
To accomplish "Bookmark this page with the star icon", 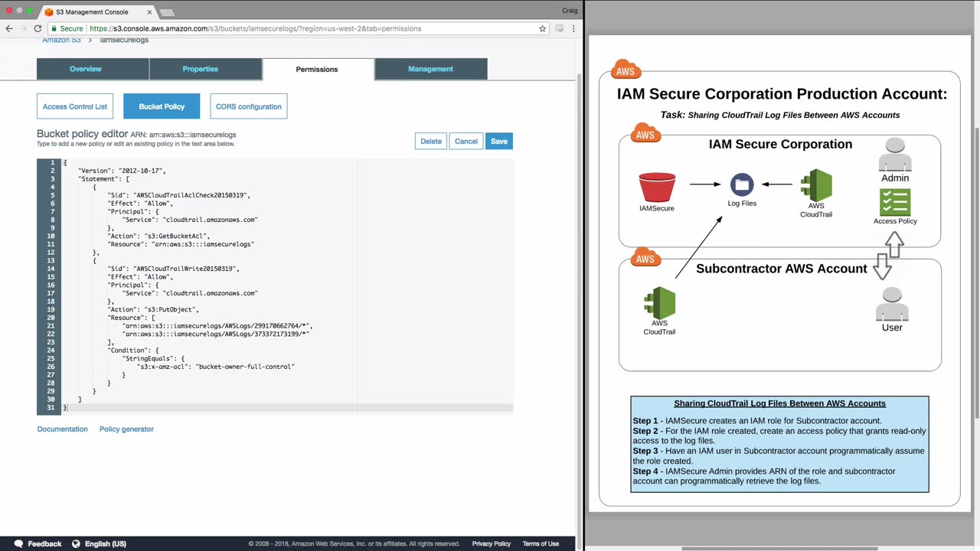I will pyautogui.click(x=543, y=28).
